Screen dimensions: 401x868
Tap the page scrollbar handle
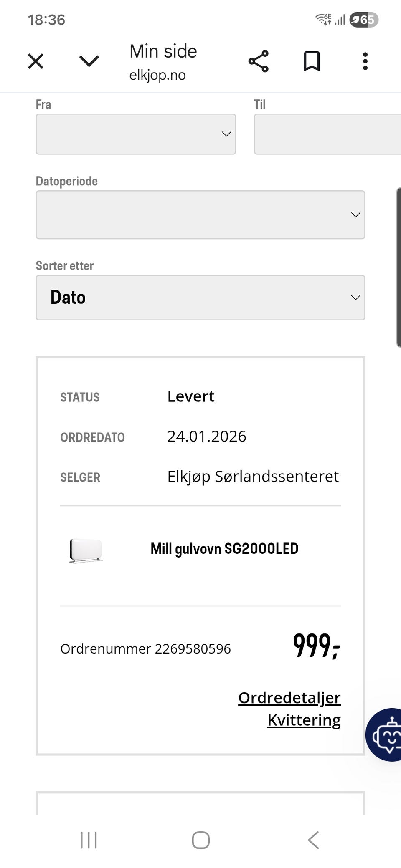click(398, 267)
